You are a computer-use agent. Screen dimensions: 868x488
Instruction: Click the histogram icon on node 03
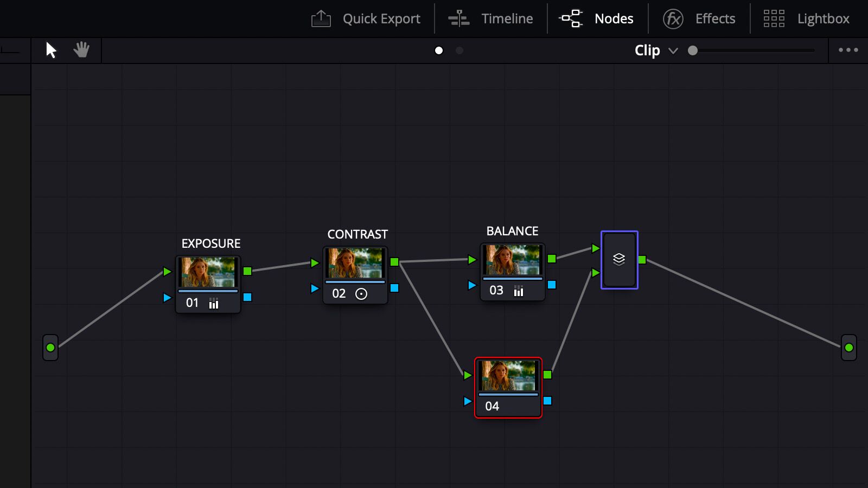[x=519, y=291]
